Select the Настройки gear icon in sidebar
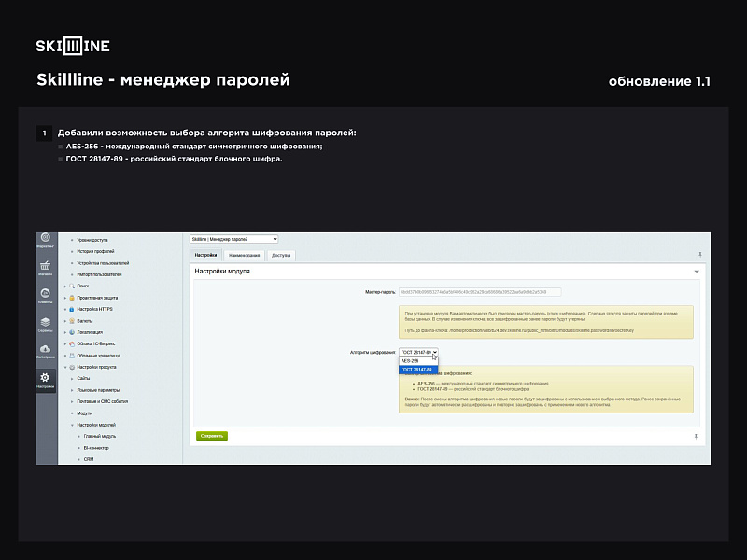747x560 pixels. (45, 377)
